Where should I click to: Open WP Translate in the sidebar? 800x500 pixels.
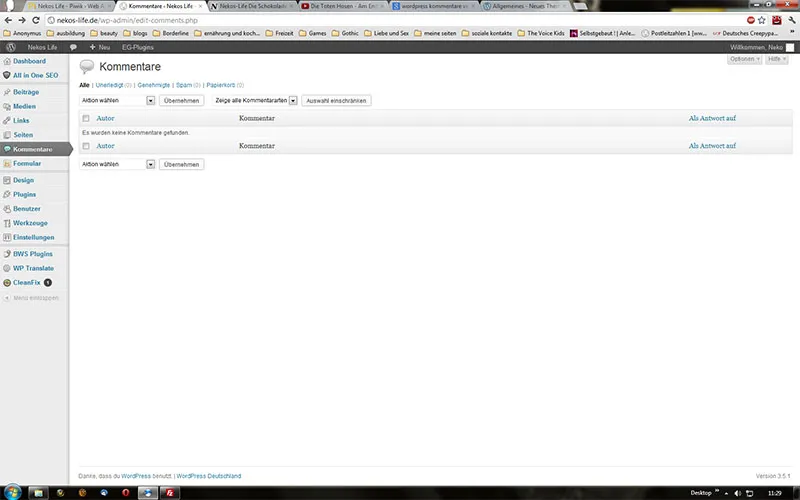pyautogui.click(x=33, y=268)
